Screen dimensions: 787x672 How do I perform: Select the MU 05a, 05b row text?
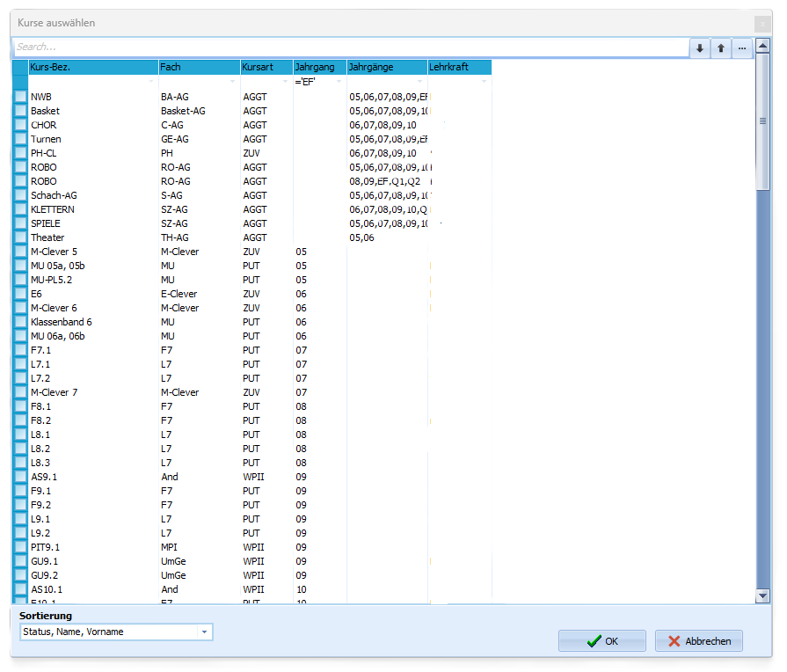point(58,266)
